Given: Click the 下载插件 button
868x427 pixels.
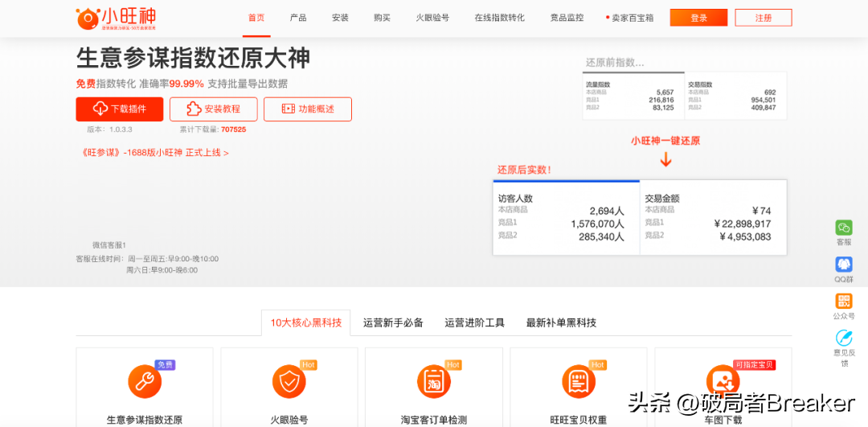Looking at the screenshot, I should [x=120, y=109].
